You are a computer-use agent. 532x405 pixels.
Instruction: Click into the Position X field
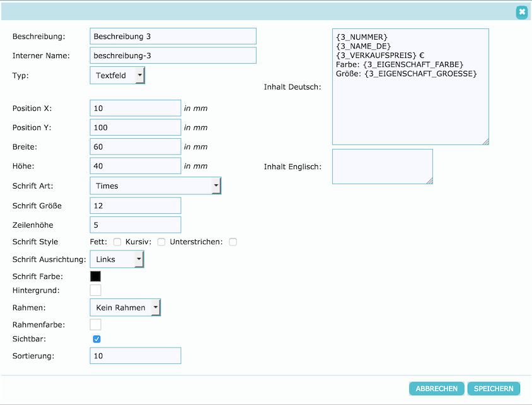[135, 108]
